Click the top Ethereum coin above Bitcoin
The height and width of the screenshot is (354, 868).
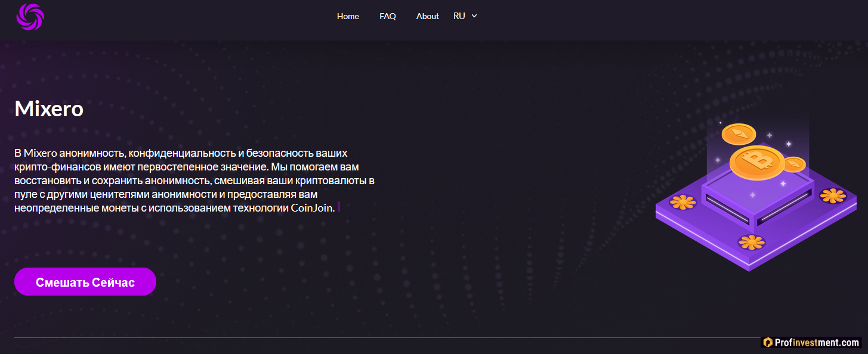click(x=739, y=134)
